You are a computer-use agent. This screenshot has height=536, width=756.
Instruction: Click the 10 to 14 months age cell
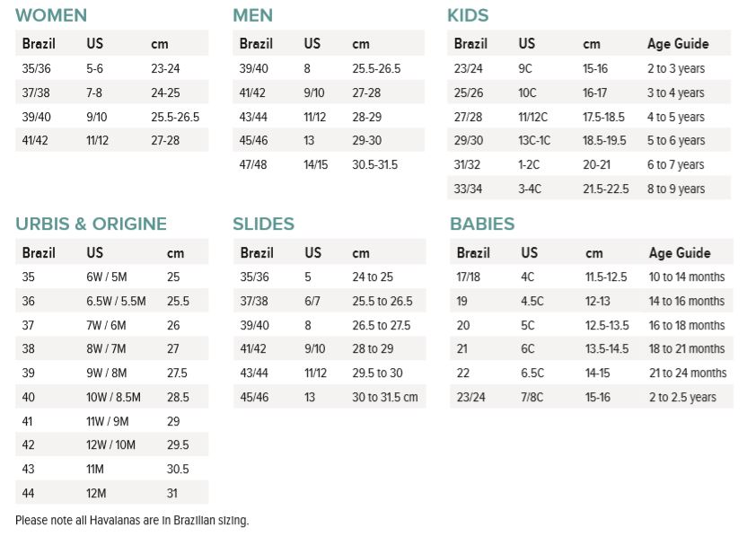(x=687, y=277)
